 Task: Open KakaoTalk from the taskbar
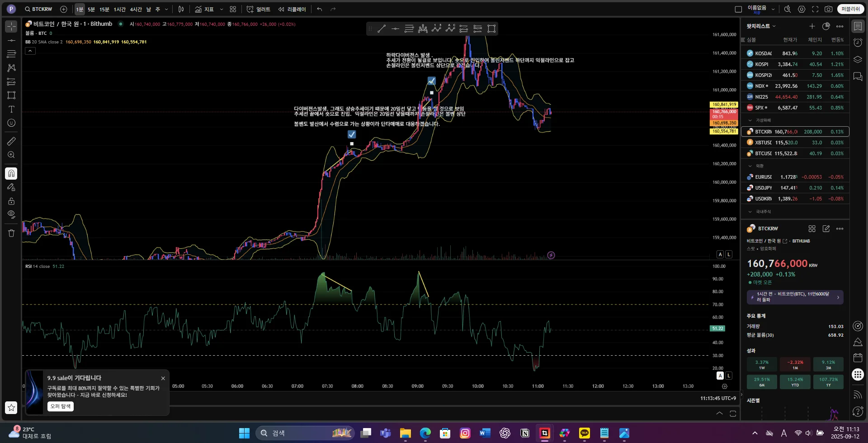[585, 433]
